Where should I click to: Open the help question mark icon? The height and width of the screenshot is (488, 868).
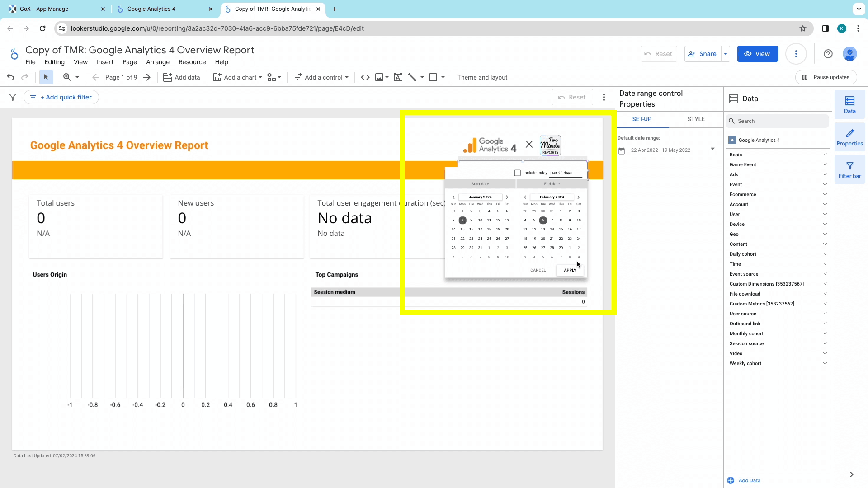(x=828, y=54)
